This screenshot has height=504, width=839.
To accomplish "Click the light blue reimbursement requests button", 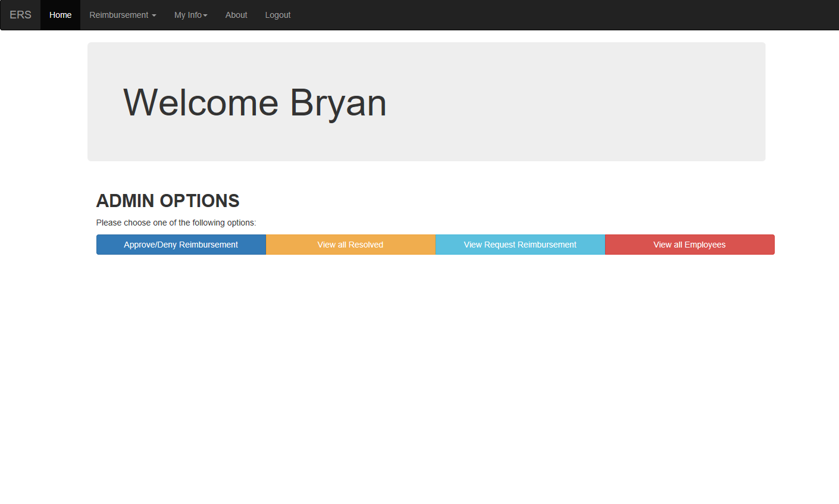I will pyautogui.click(x=520, y=245).
